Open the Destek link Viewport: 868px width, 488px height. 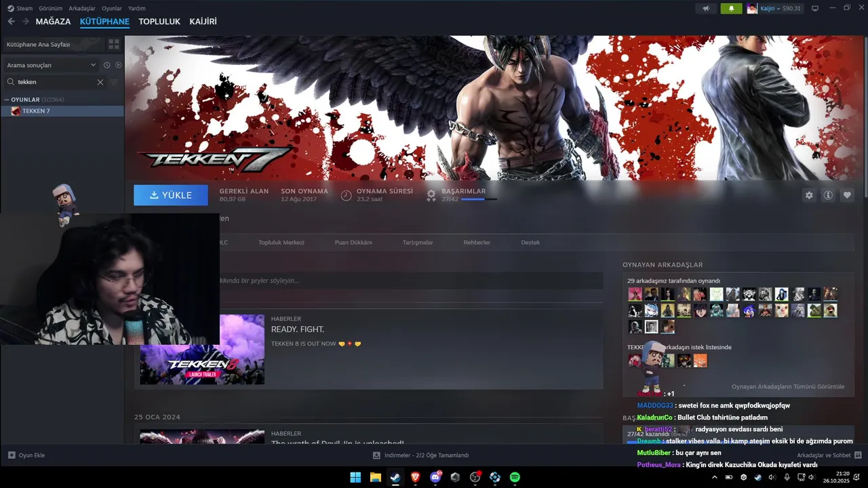pyautogui.click(x=530, y=242)
